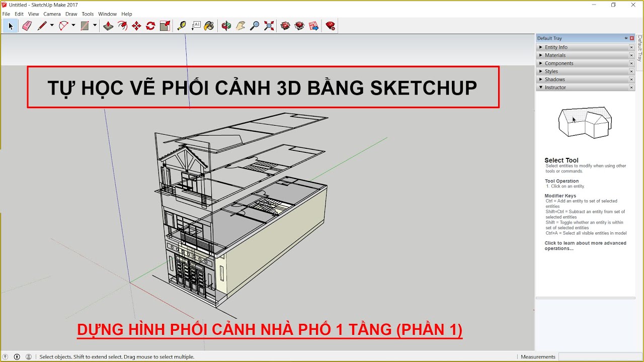
Task: Close the Entity Info panel
Action: tap(631, 47)
